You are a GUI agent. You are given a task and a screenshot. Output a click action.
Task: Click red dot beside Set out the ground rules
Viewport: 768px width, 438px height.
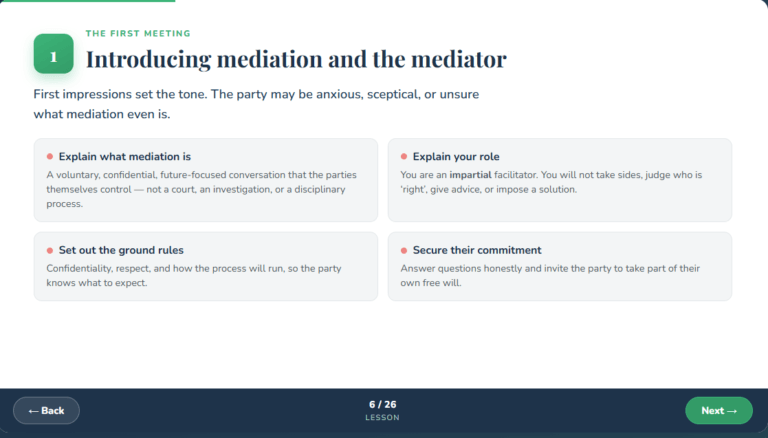tap(49, 250)
